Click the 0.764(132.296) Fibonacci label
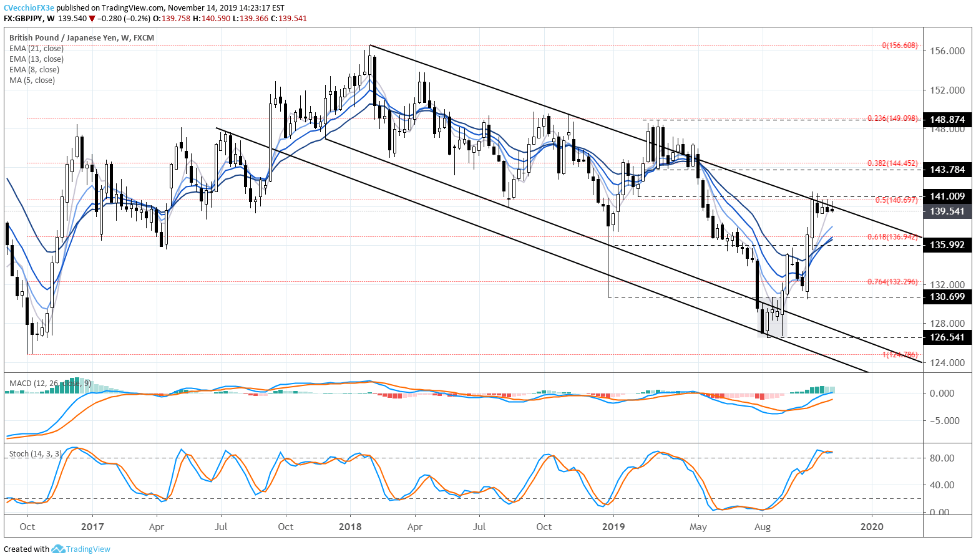Image resolution: width=976 pixels, height=560 pixels. click(x=892, y=282)
